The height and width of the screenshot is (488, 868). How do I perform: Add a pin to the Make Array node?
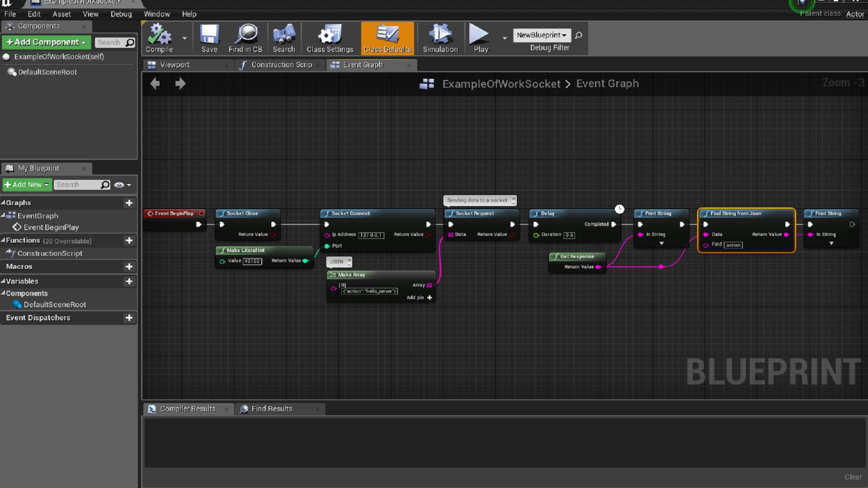pos(429,297)
